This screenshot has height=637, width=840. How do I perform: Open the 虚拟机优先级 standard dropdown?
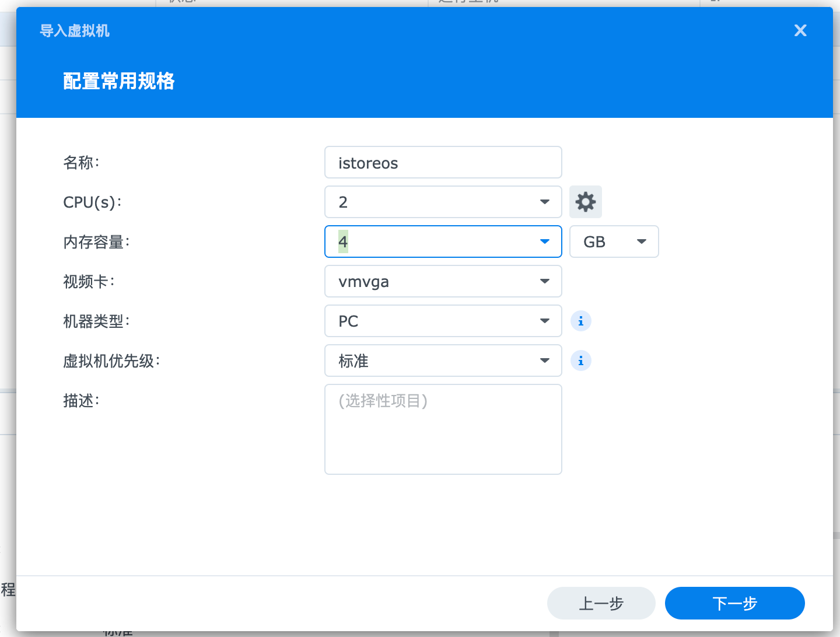(x=443, y=360)
